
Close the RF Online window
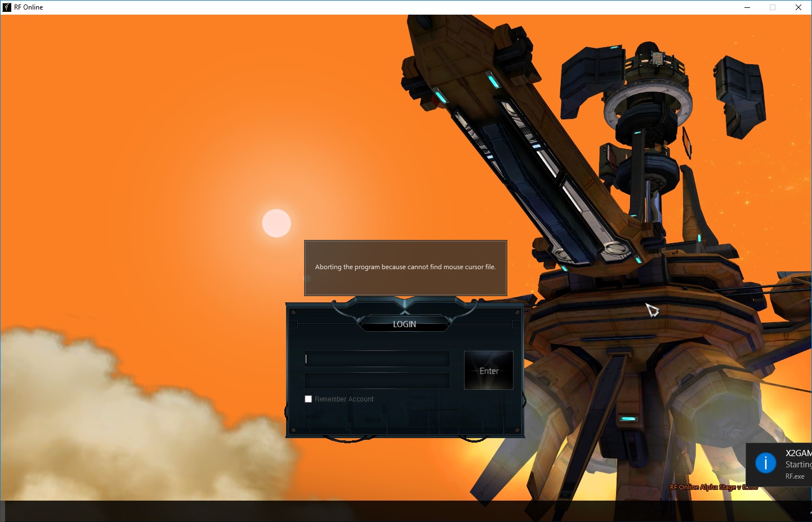coord(798,7)
